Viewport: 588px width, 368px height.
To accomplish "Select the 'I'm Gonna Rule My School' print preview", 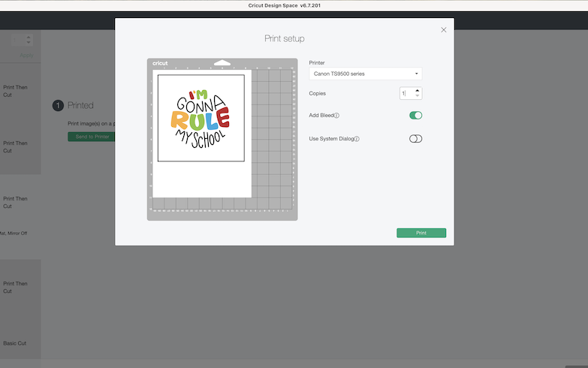I will [x=201, y=118].
